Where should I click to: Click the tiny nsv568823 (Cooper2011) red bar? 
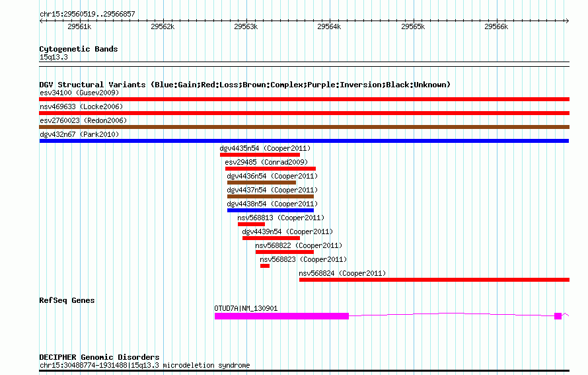265,266
